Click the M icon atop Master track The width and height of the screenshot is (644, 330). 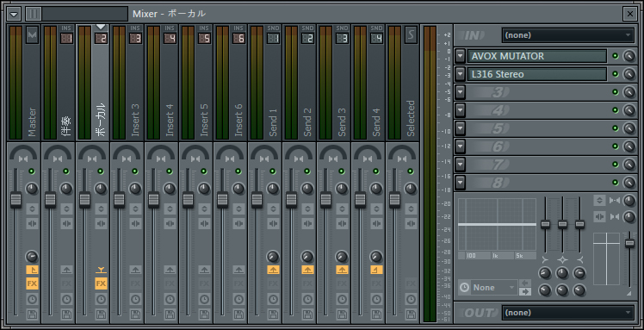tap(33, 35)
